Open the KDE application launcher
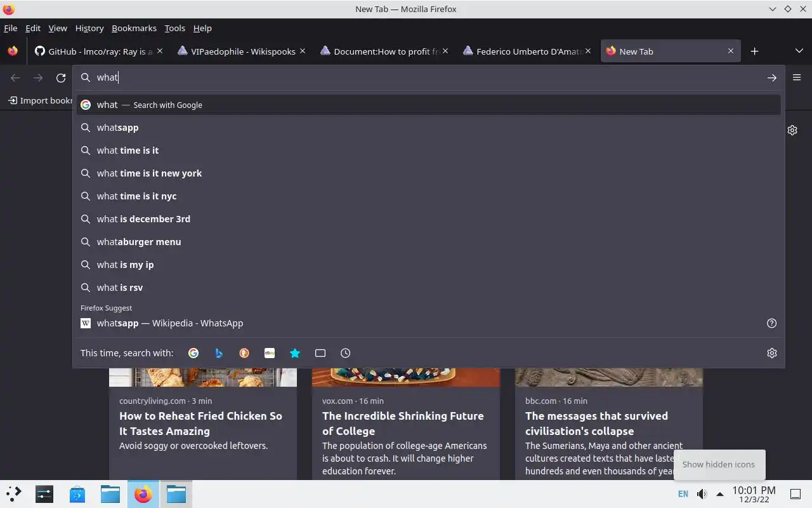 [x=14, y=493]
